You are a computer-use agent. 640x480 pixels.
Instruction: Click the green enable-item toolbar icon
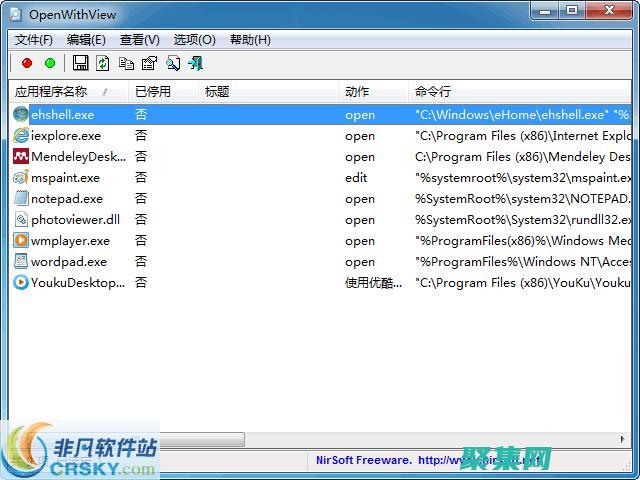(50, 63)
